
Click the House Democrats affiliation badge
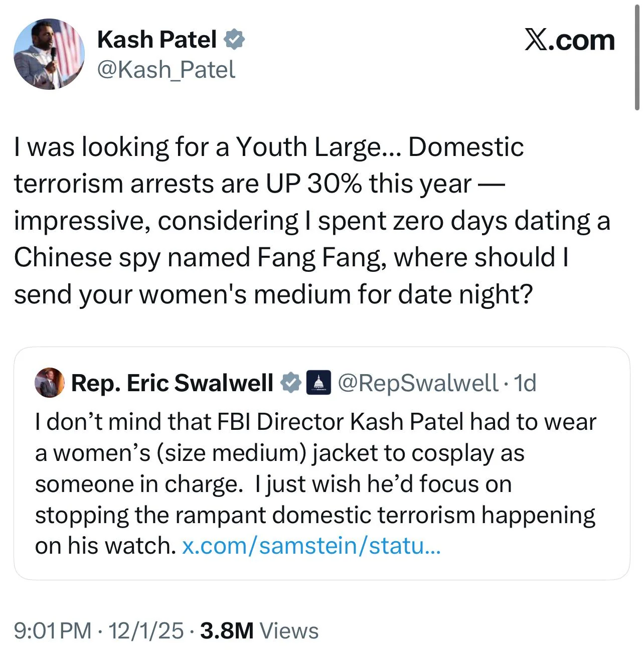(x=318, y=383)
